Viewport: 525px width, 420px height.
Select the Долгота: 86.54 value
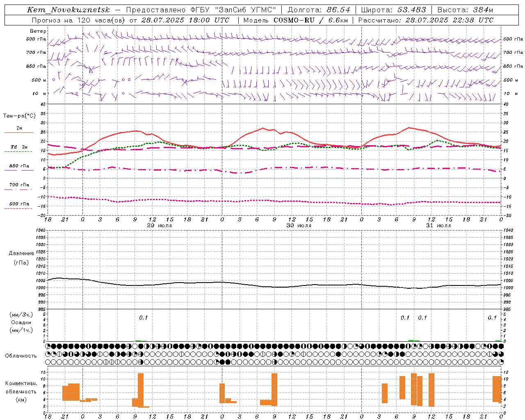pyautogui.click(x=319, y=10)
